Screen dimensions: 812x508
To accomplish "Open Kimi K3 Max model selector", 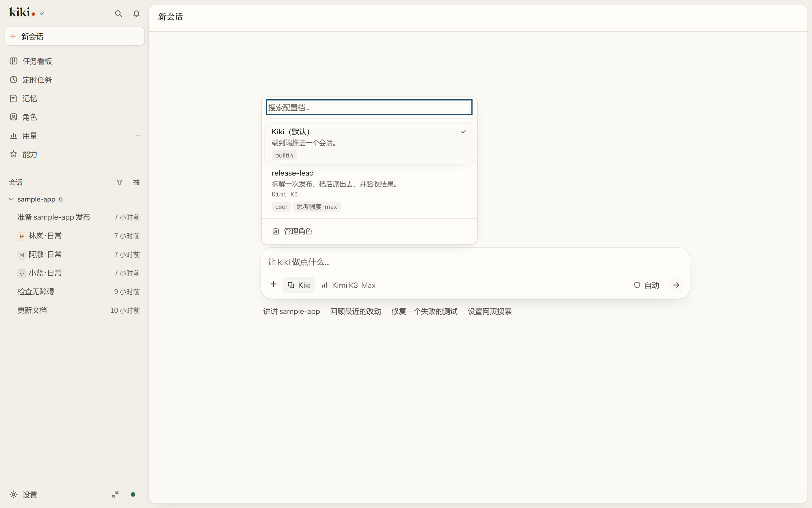I will tap(348, 285).
